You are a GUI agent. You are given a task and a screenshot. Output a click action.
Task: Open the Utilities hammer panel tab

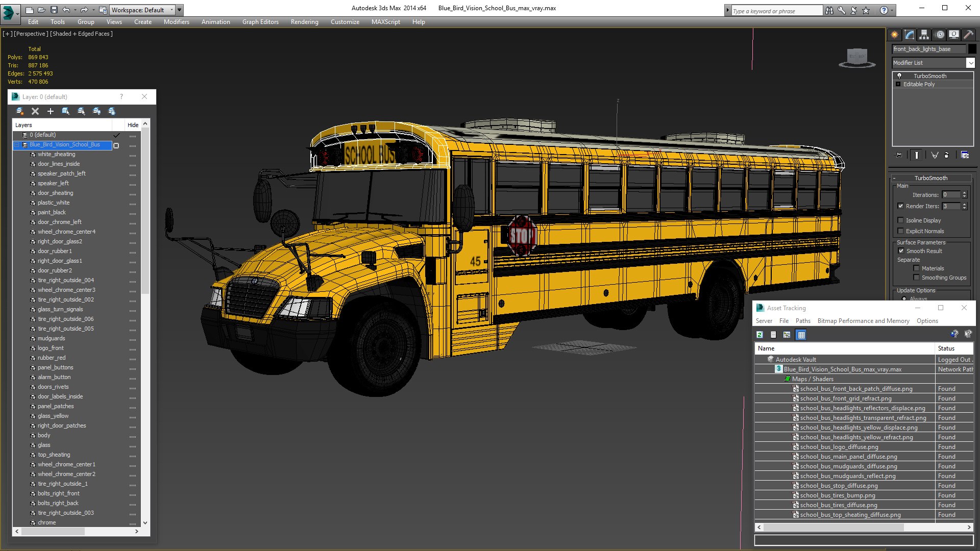click(x=968, y=35)
